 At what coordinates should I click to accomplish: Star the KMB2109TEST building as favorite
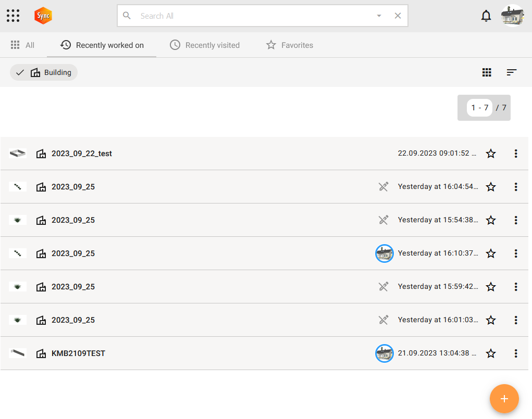coord(491,353)
